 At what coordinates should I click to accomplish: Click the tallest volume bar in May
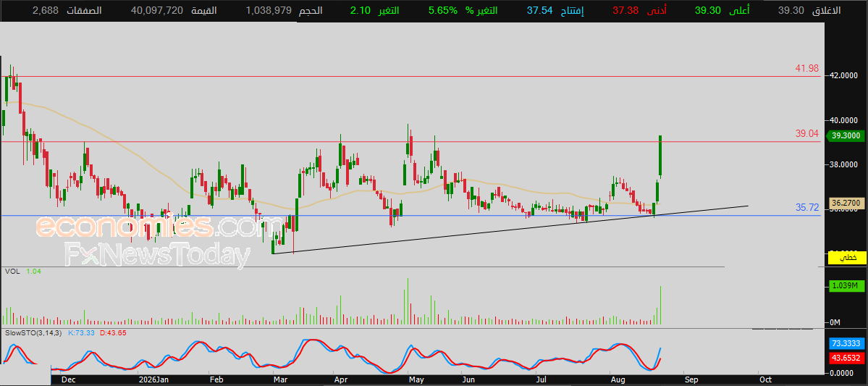coord(408,301)
